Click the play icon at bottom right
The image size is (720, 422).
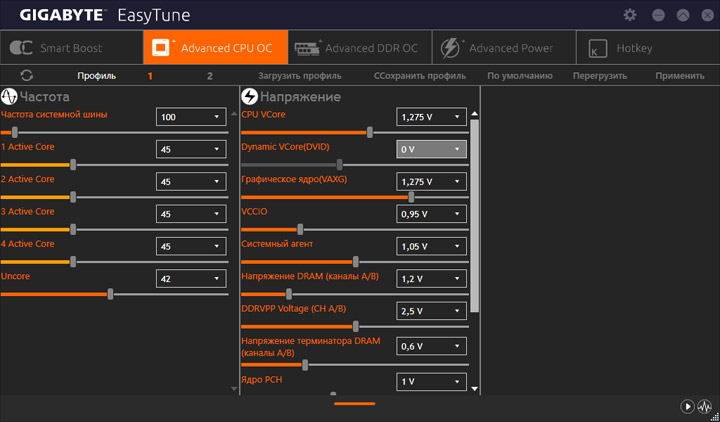click(x=687, y=406)
